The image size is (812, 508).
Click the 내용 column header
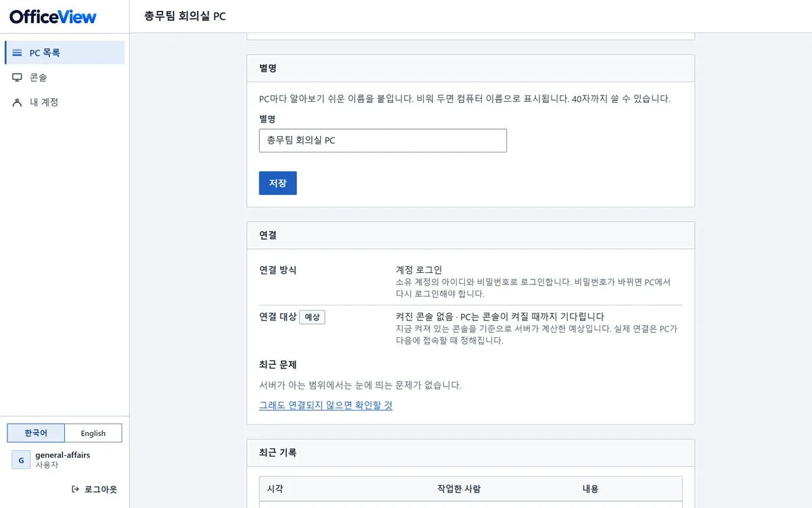pos(590,489)
